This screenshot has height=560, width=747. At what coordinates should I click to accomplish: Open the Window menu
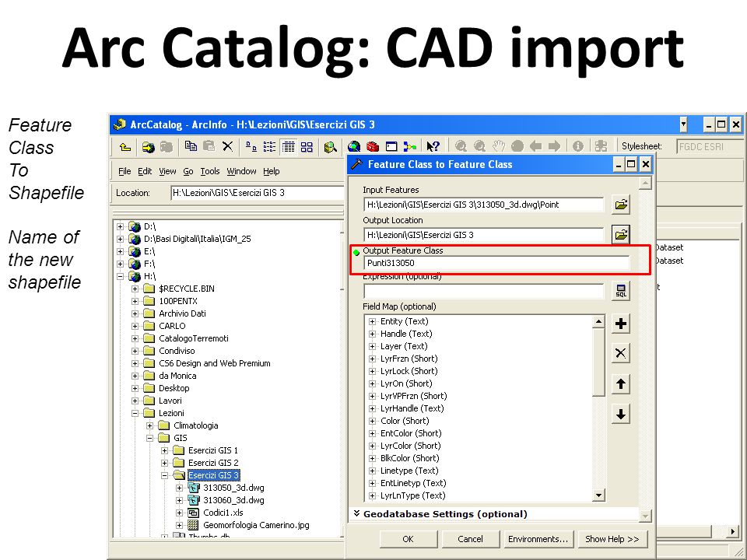pyautogui.click(x=241, y=171)
